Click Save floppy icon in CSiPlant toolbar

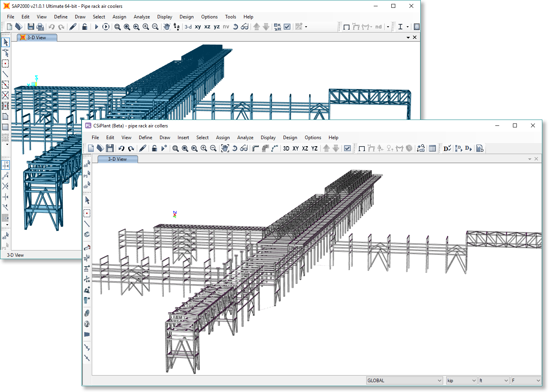pyautogui.click(x=110, y=148)
